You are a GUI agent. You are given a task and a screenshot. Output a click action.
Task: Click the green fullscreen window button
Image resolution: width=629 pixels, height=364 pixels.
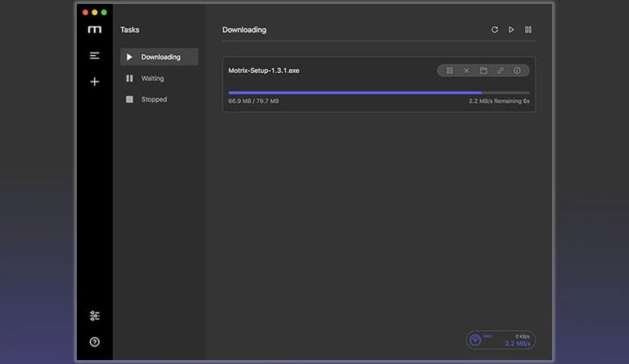[x=104, y=12]
